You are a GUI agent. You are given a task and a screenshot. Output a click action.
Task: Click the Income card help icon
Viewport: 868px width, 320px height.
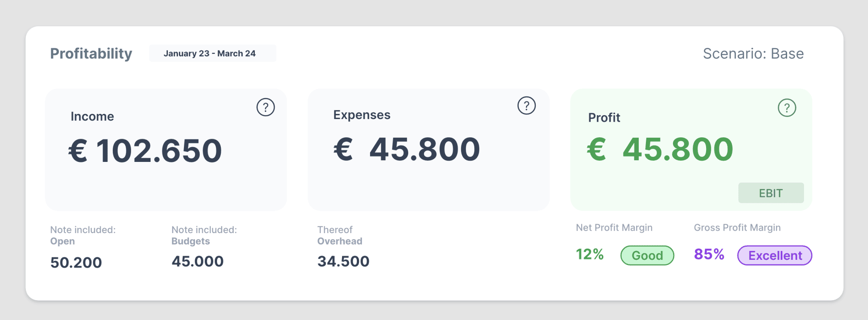pyautogui.click(x=266, y=108)
